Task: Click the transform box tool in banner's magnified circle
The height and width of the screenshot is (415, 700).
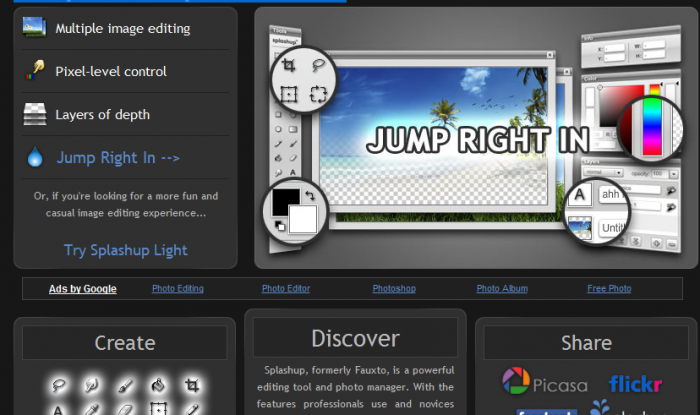Action: tap(288, 94)
